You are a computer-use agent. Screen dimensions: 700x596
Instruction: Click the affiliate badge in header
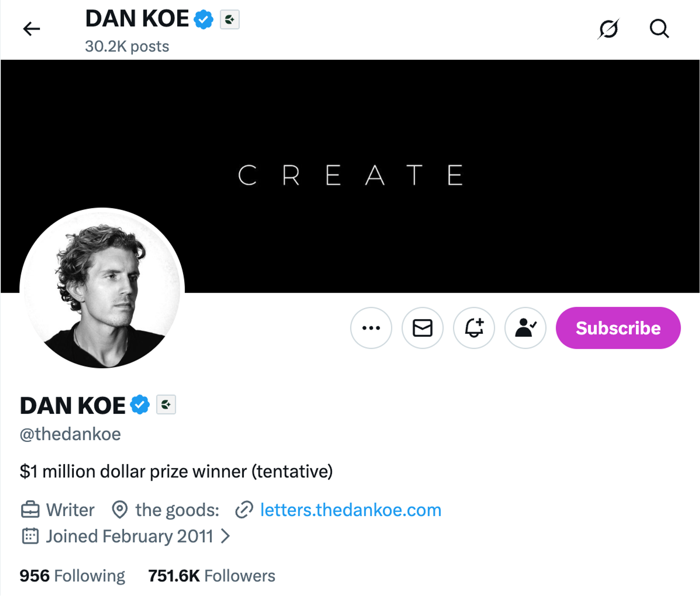click(230, 19)
